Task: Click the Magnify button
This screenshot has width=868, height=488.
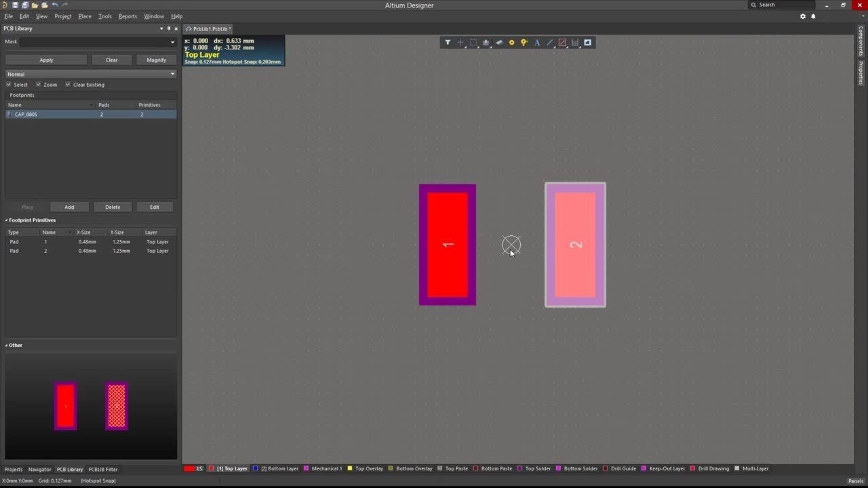Action: click(x=156, y=60)
